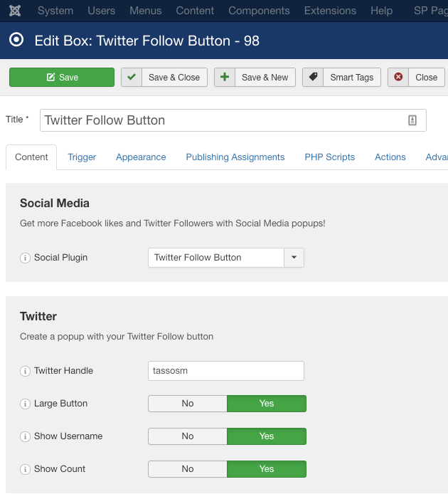The image size is (448, 499).
Task: Click the plus icon on Save & New
Action: pyautogui.click(x=225, y=77)
